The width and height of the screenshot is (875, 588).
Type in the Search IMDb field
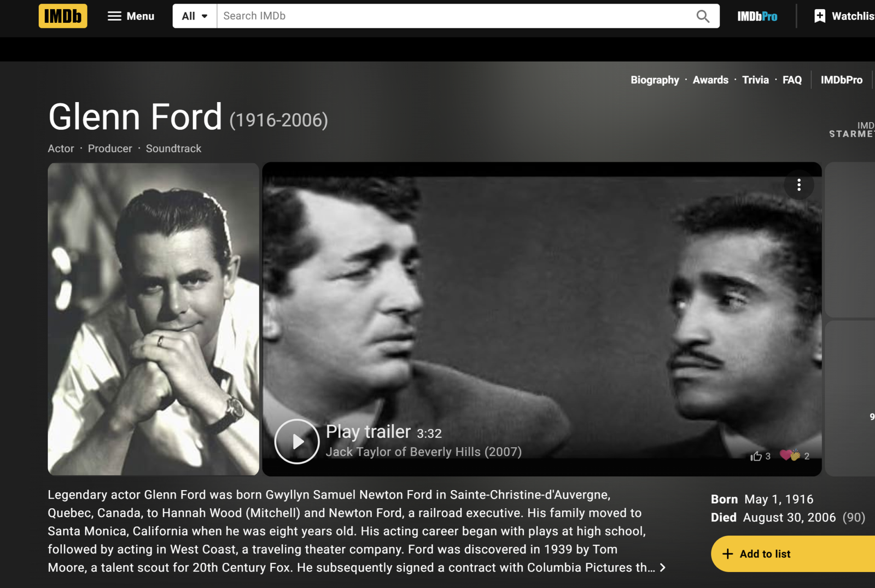tap(454, 16)
